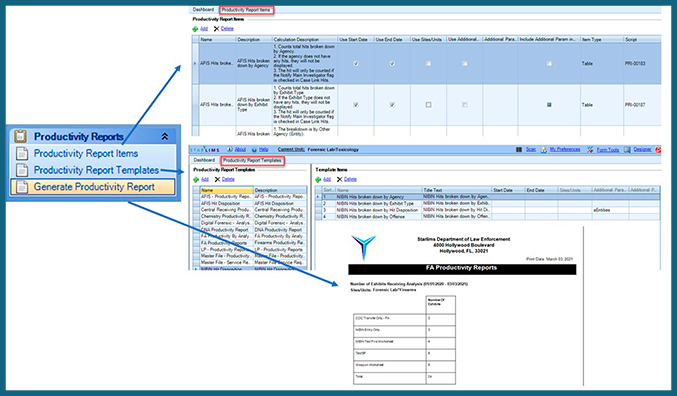677x396 pixels.
Task: Select the Productivity Report Items tab
Action: pos(246,10)
